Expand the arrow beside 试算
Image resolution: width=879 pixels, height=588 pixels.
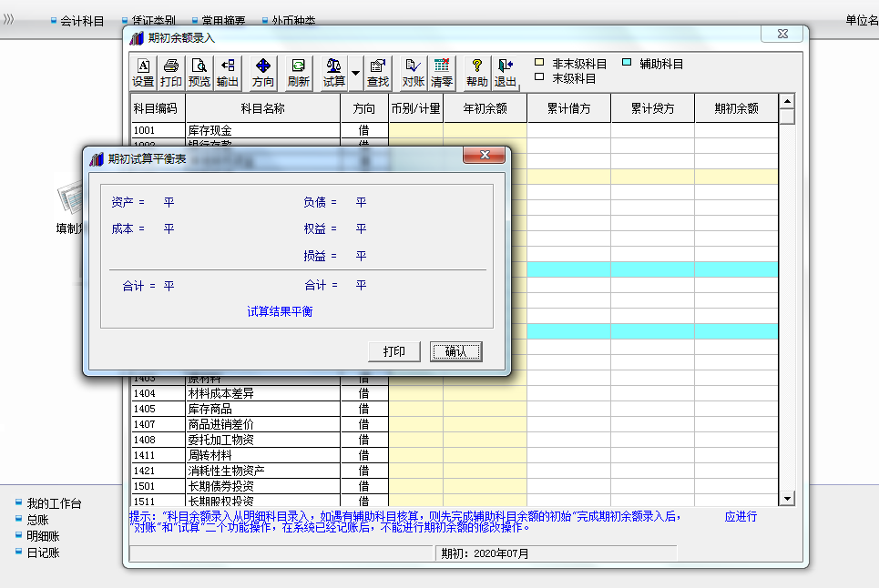(x=355, y=73)
